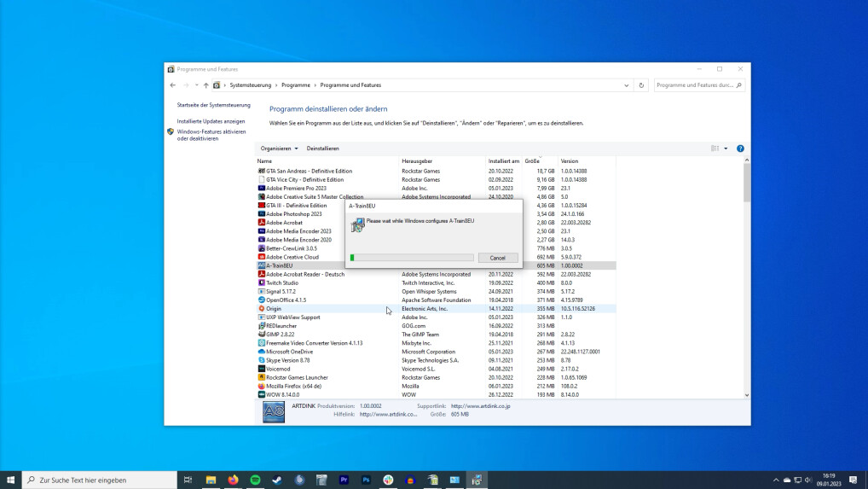868x489 pixels.
Task: Open Steam from the taskbar
Action: 277,480
